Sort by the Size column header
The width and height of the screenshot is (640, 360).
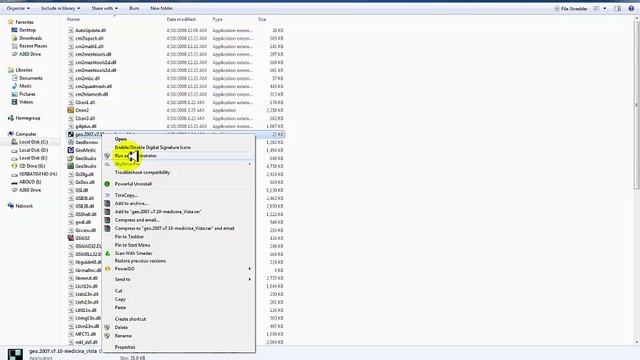coord(262,20)
